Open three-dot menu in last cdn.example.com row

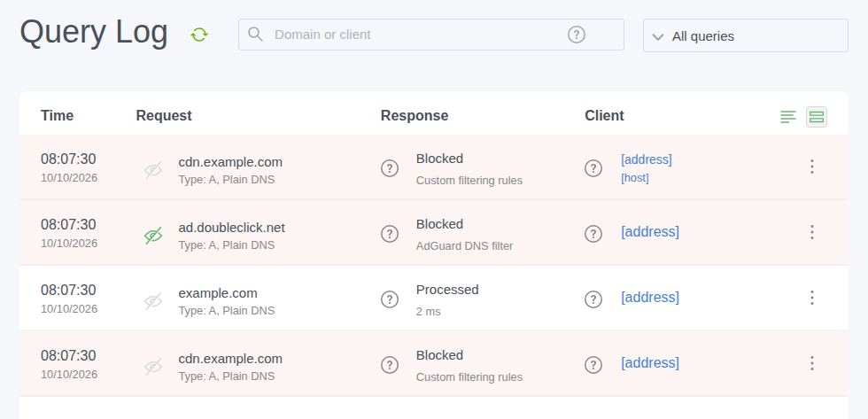[x=812, y=363]
